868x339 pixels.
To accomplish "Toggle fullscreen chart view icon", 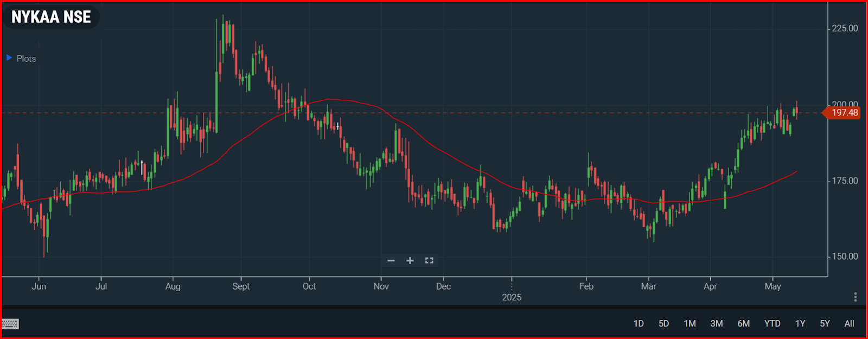I will tap(429, 261).
